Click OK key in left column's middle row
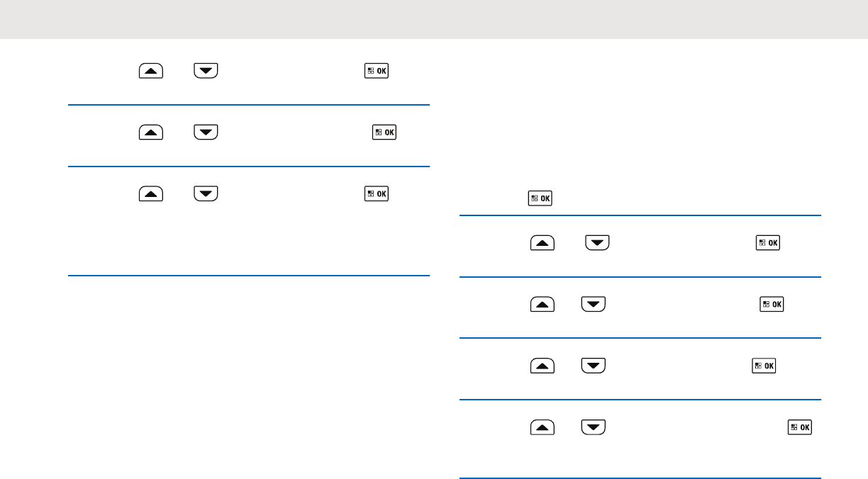Screen dimensions: 868x479 tap(385, 133)
